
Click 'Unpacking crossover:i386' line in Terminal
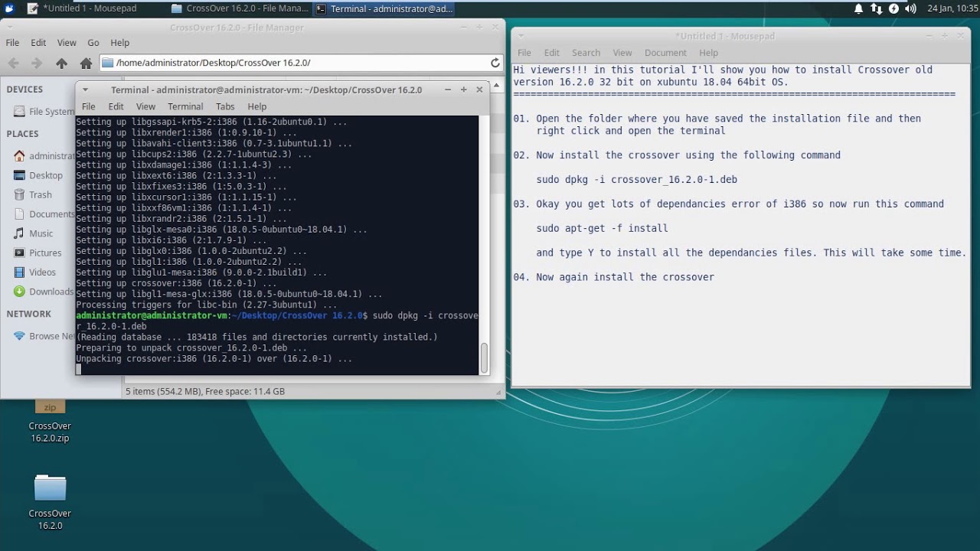click(x=214, y=358)
